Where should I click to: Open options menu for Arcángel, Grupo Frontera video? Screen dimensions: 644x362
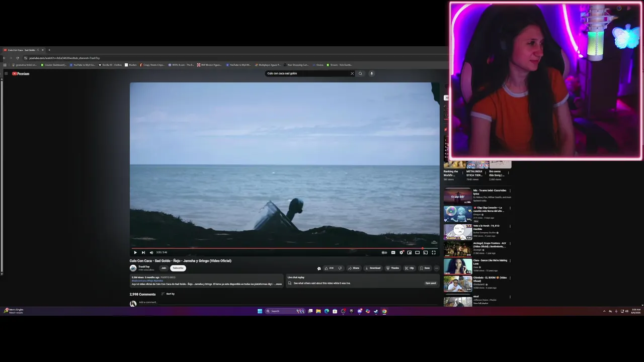point(510,244)
